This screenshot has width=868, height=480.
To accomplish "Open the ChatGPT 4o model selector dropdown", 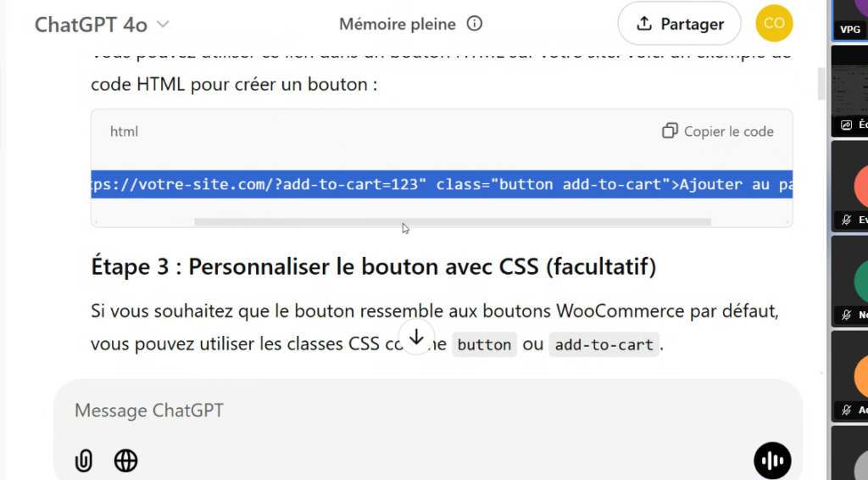I will coord(102,25).
